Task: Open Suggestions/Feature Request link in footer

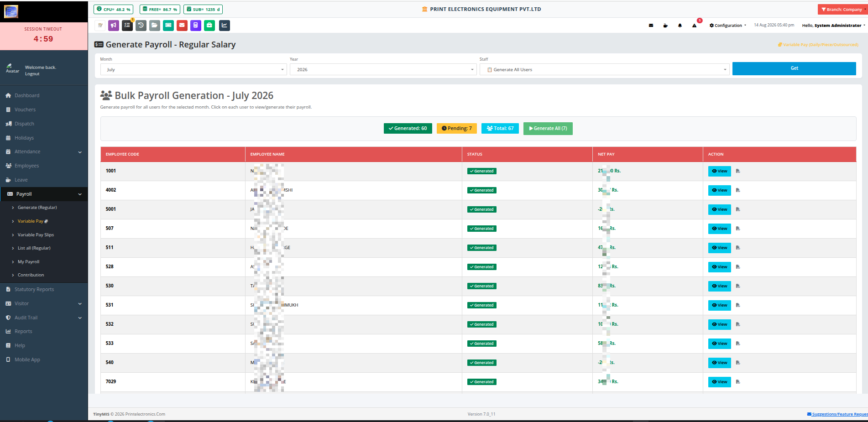Action: click(837, 414)
